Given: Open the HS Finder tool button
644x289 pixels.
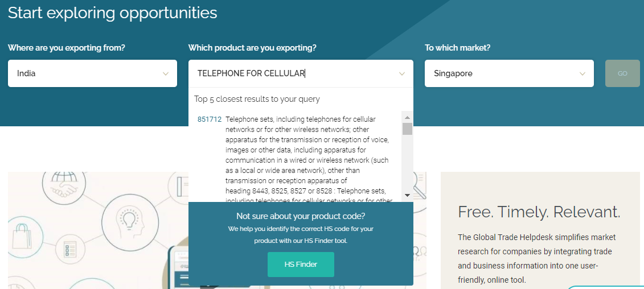Looking at the screenshot, I should (x=301, y=265).
